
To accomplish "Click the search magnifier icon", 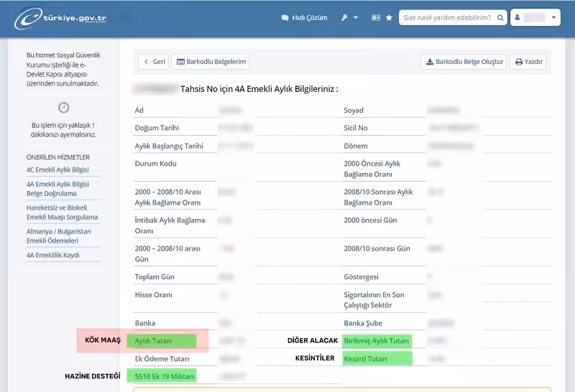I will point(500,18).
